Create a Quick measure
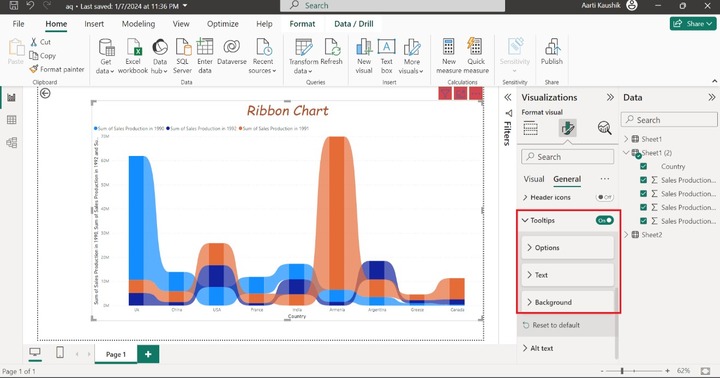This screenshot has width=720, height=378. pyautogui.click(x=476, y=56)
